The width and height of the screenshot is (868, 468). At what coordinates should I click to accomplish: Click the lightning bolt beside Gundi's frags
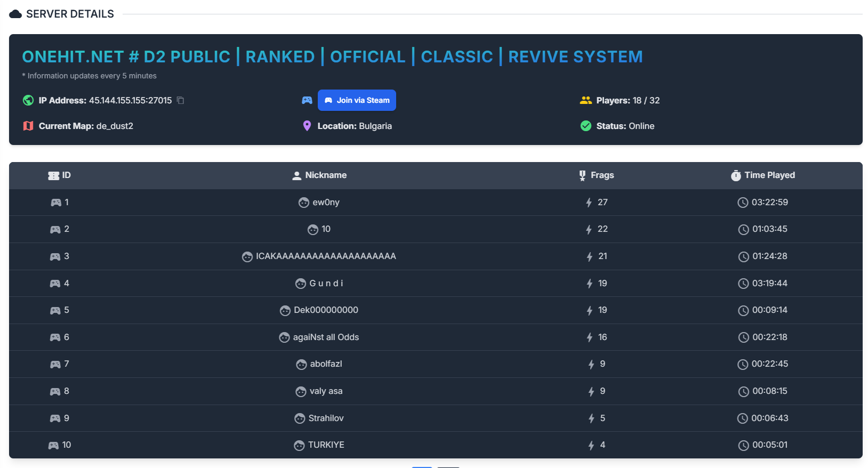(590, 284)
